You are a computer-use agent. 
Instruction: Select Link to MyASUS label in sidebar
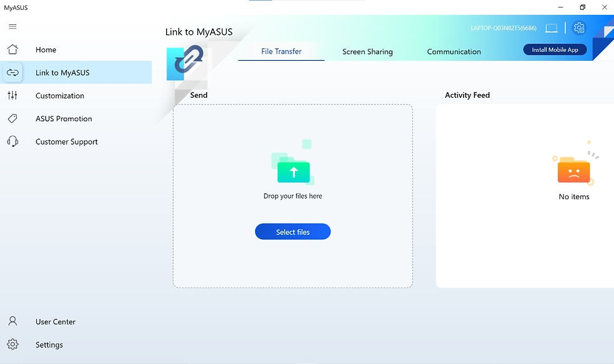pyautogui.click(x=63, y=73)
